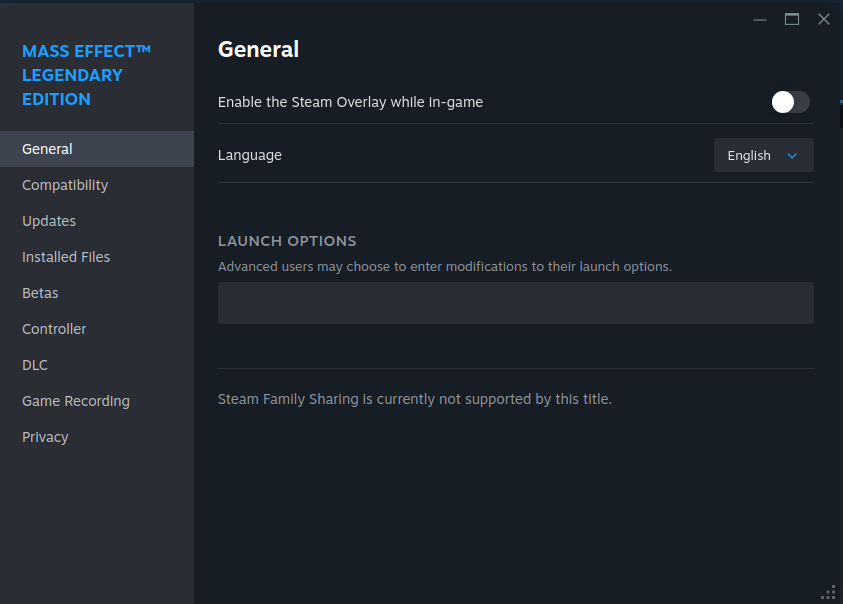Maximize the properties window
This screenshot has width=843, height=604.
pos(792,19)
